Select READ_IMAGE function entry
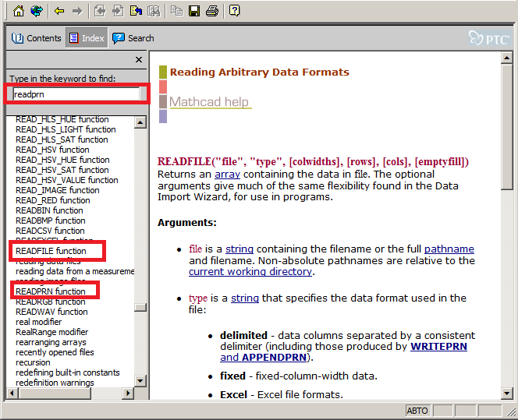 [x=58, y=190]
